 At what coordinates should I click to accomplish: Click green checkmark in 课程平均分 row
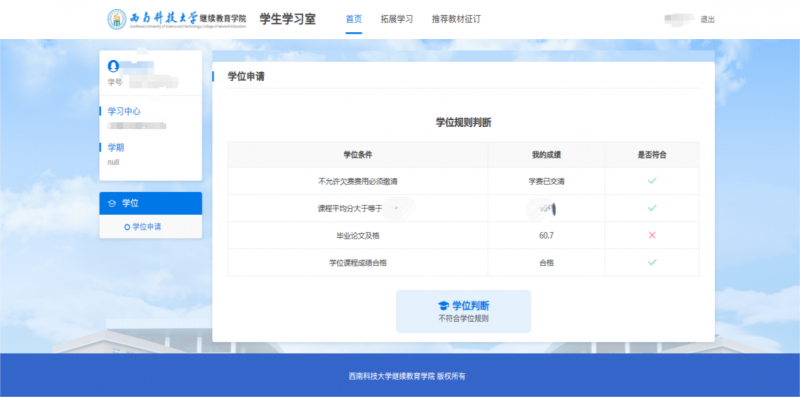point(652,208)
